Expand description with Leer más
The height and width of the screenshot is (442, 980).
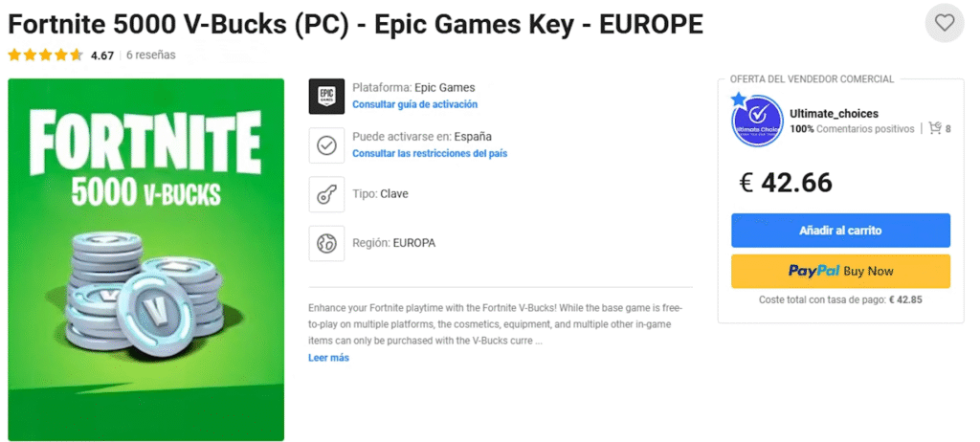tap(329, 358)
